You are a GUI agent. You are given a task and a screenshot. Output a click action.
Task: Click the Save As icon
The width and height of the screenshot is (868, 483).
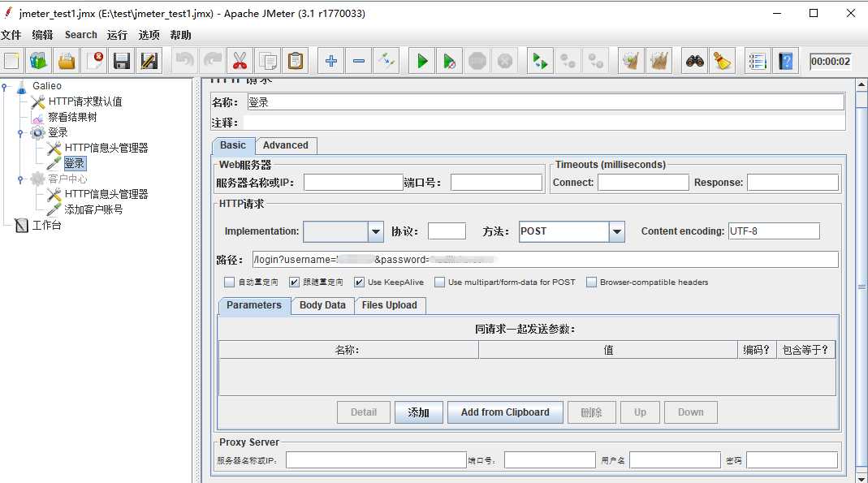(149, 61)
